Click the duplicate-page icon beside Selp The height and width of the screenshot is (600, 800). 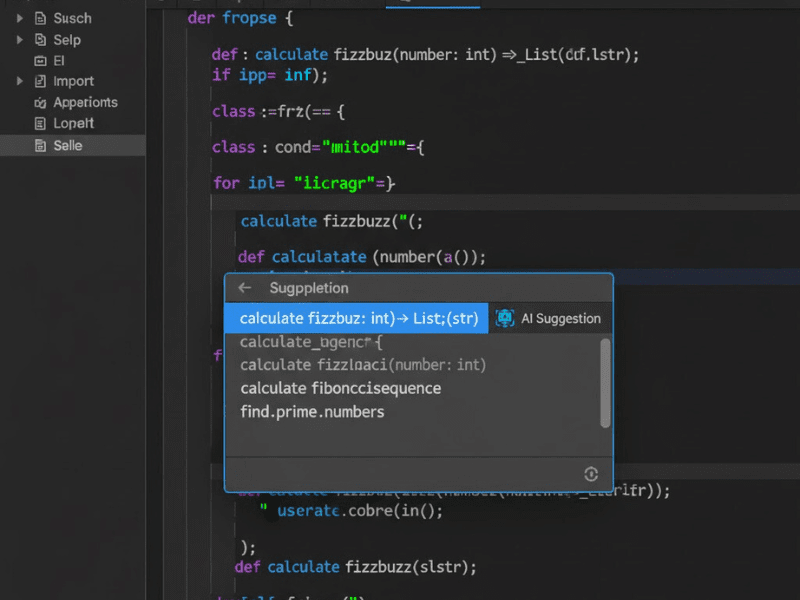click(x=39, y=40)
